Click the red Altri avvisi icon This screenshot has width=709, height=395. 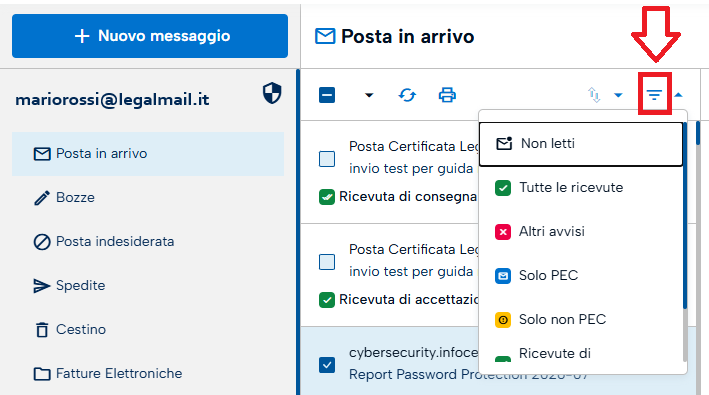coord(503,232)
